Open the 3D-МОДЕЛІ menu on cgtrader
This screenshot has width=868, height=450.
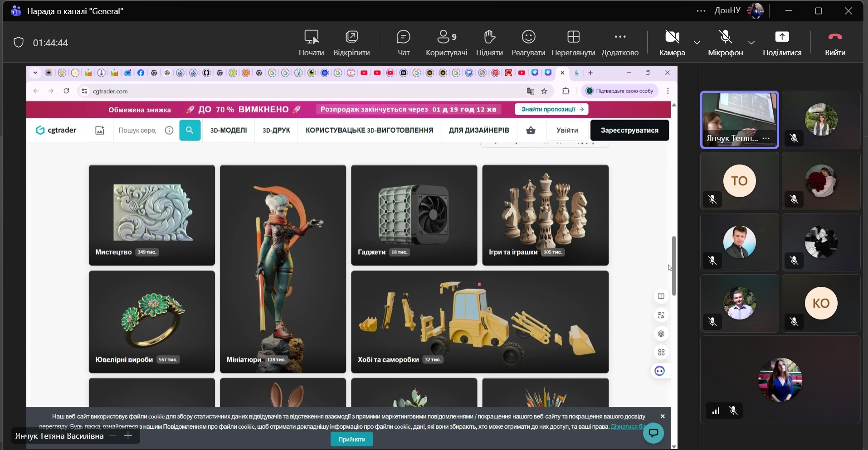coord(229,131)
